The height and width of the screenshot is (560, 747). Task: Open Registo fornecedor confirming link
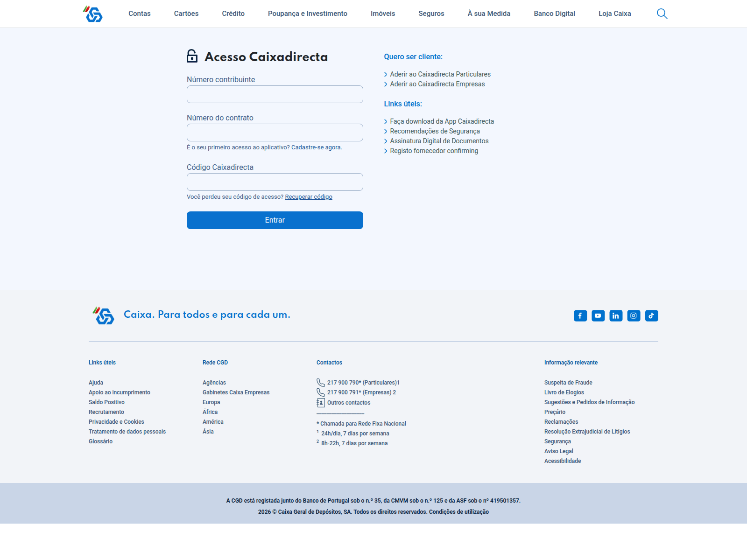pyautogui.click(x=434, y=151)
